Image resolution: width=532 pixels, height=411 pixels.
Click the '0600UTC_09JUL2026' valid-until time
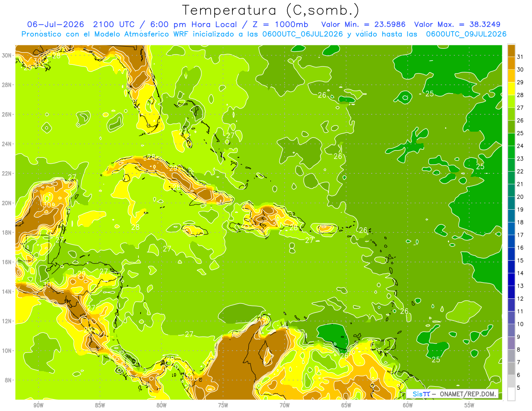point(466,34)
